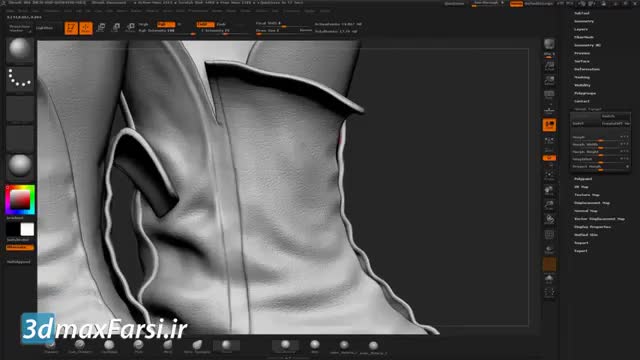Expand the Displacement Map subpalette

tap(592, 203)
